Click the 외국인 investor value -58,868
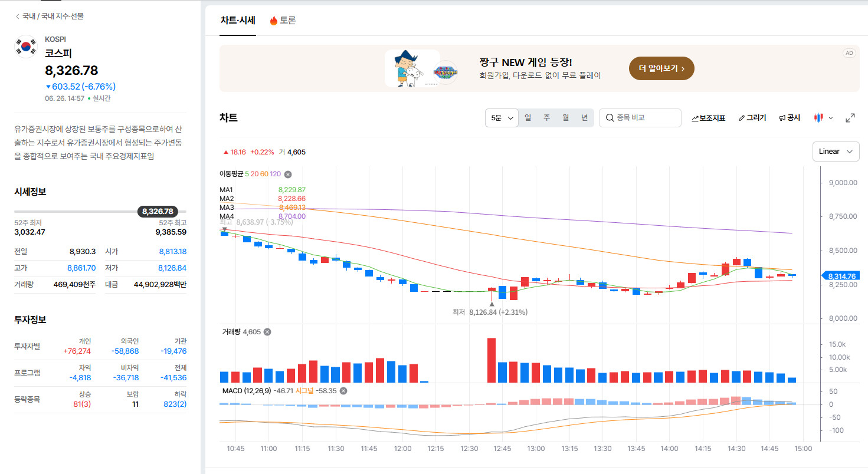Screen dimensions: 868x474 pyautogui.click(x=125, y=351)
